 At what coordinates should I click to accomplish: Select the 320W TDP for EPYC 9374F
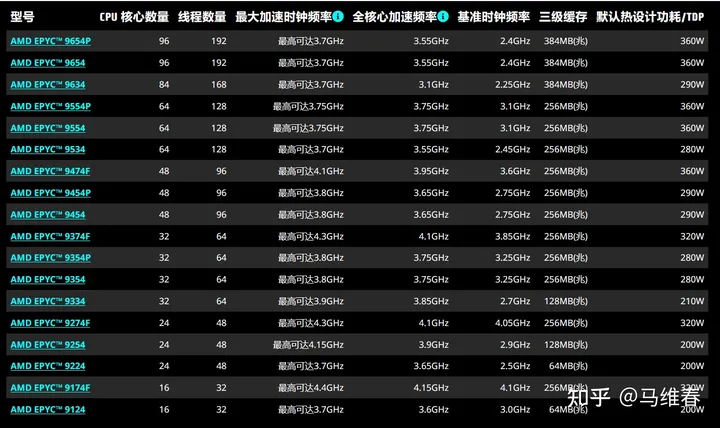point(692,236)
